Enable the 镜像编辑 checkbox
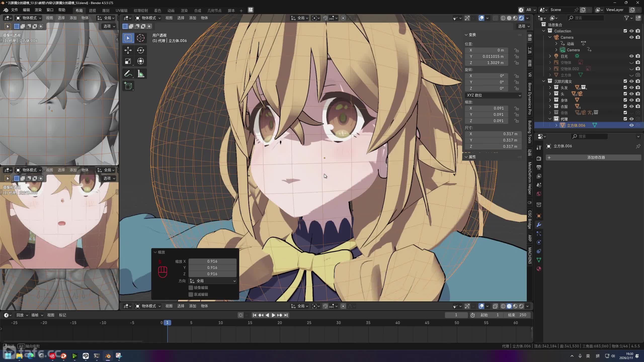Viewport: 644px width, 362px height. 191,288
